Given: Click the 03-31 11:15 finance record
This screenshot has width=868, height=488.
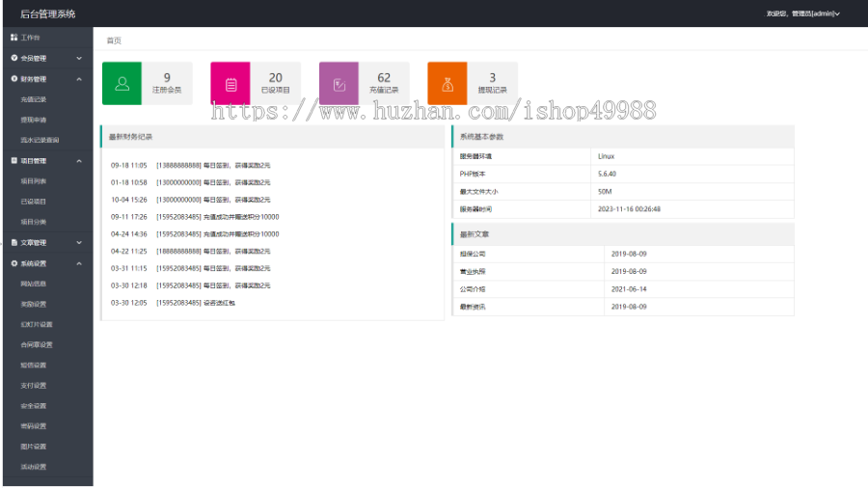Looking at the screenshot, I should (x=190, y=268).
